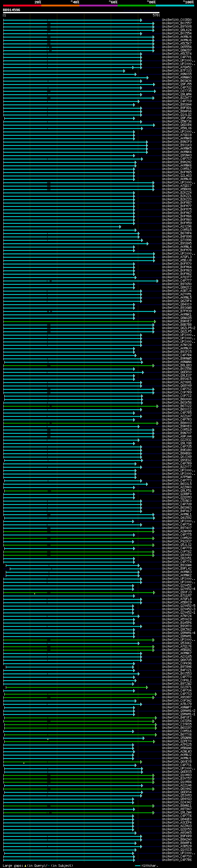The image size is (197, 868).
Task: Open the UniRef100_B9T6V8 entry
Action: [x=177, y=26]
